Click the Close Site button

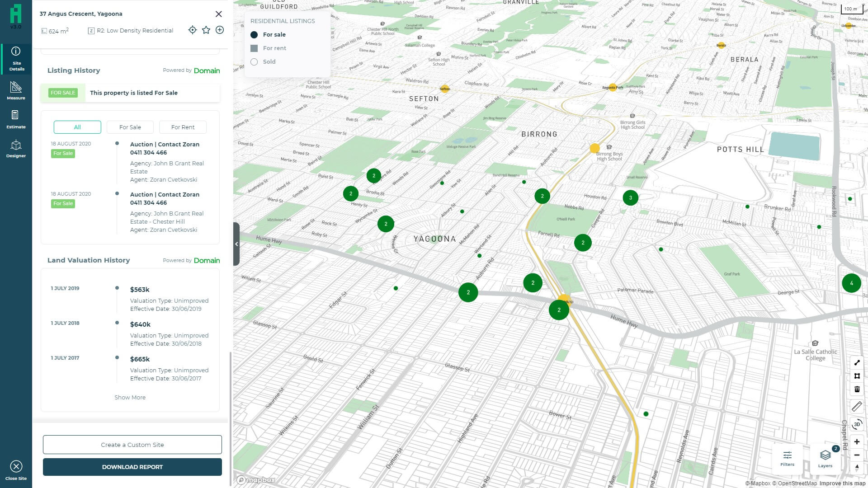point(16,470)
